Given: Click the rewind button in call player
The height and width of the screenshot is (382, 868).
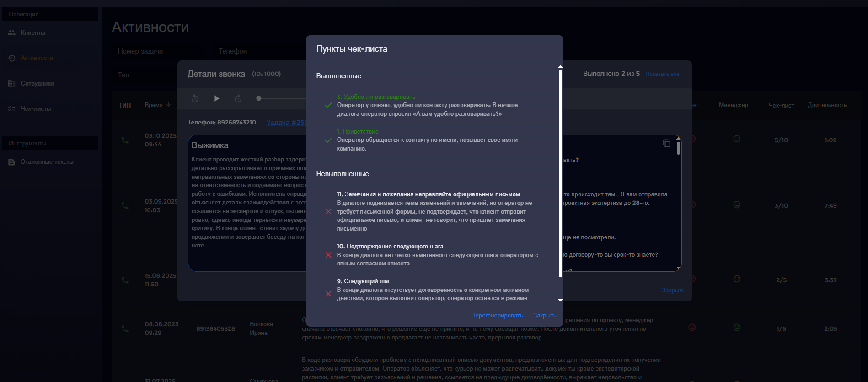Looking at the screenshot, I should pos(195,98).
